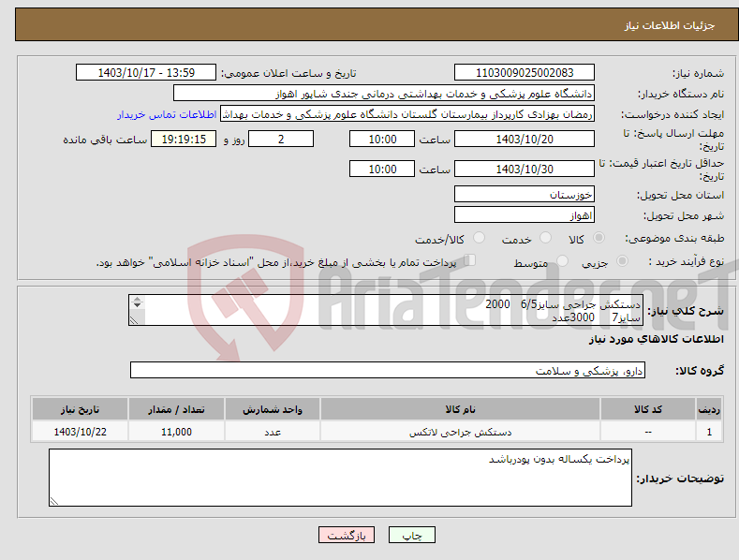The width and height of the screenshot is (739, 560).
Task: Toggle the اسناد خزانه اسلامی payment checkbox
Action: pyautogui.click(x=470, y=260)
